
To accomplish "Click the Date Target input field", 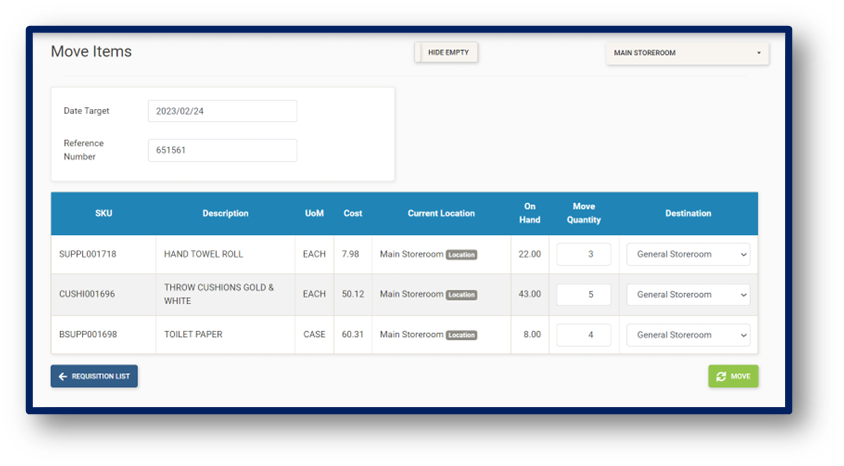I will point(222,111).
